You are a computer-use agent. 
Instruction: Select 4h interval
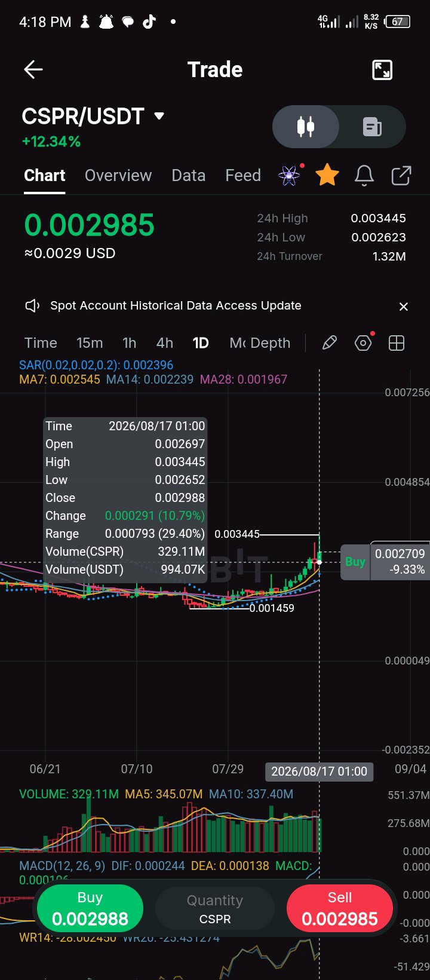[165, 343]
